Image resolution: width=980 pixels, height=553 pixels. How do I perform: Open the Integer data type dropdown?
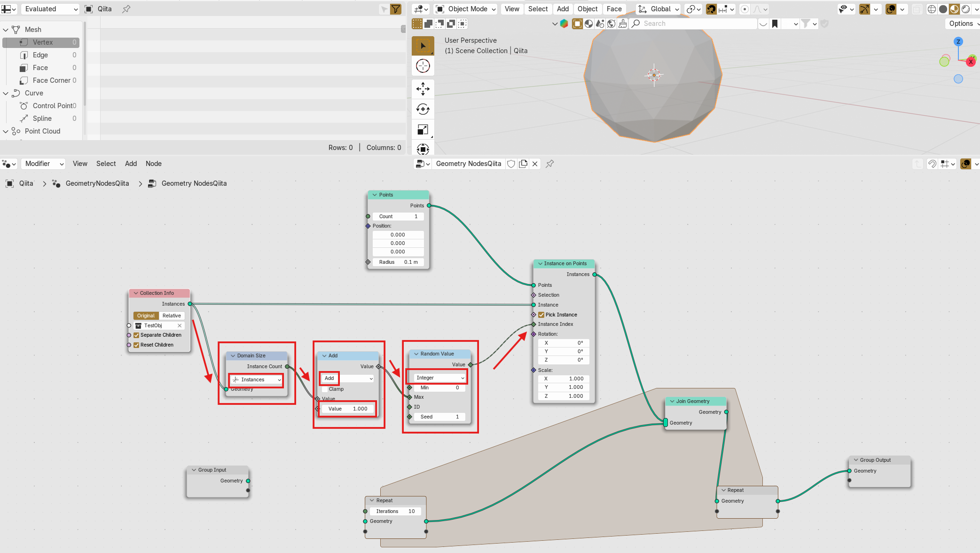440,378
